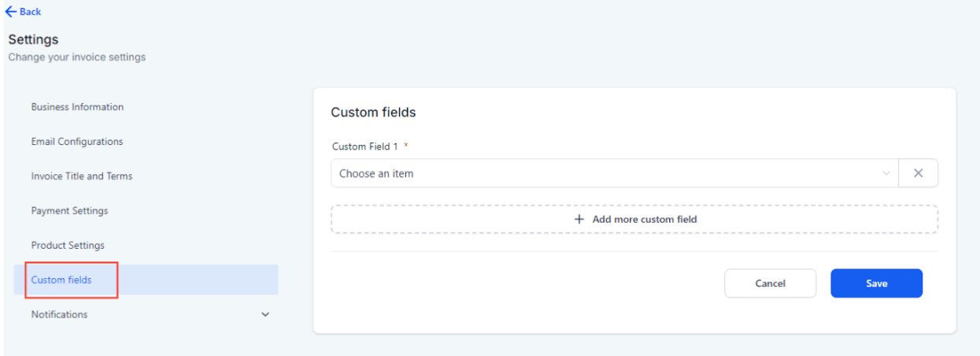Image resolution: width=980 pixels, height=356 pixels.
Task: Switch to Product Settings
Action: pyautogui.click(x=68, y=246)
